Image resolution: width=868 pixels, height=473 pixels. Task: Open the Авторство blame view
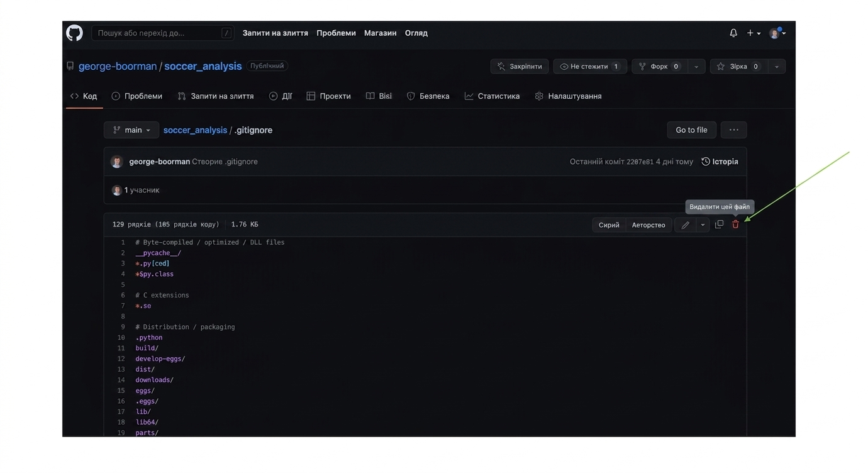[648, 225]
